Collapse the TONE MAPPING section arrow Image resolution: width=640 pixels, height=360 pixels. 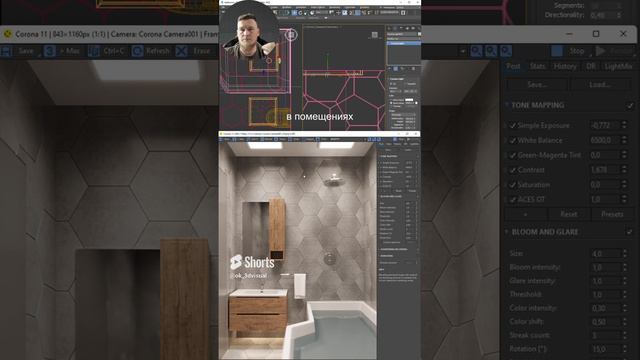[507, 105]
